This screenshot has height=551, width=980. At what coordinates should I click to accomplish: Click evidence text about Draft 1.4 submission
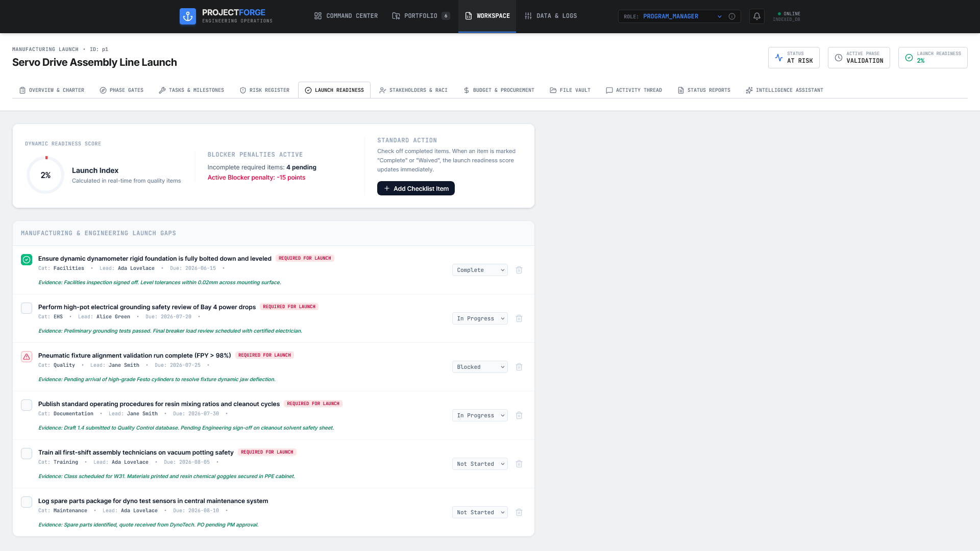pyautogui.click(x=186, y=428)
